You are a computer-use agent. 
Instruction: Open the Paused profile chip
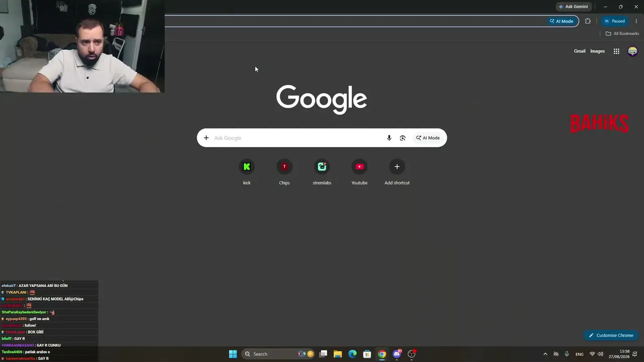[x=614, y=21]
